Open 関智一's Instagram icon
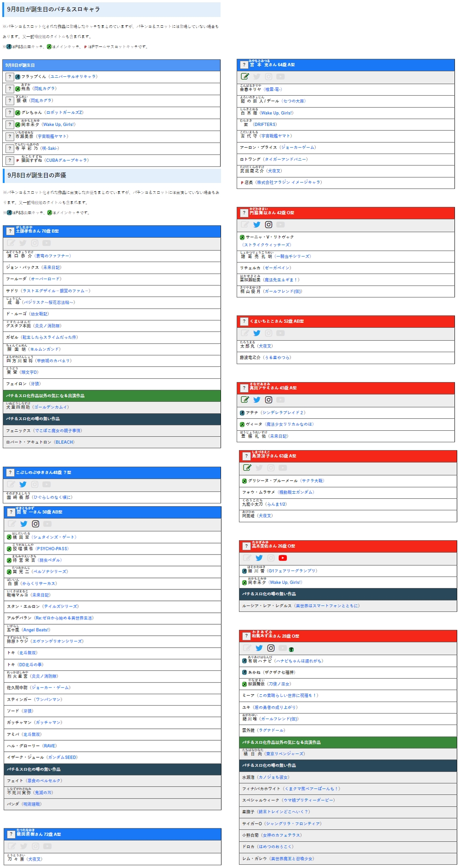 click(36, 524)
